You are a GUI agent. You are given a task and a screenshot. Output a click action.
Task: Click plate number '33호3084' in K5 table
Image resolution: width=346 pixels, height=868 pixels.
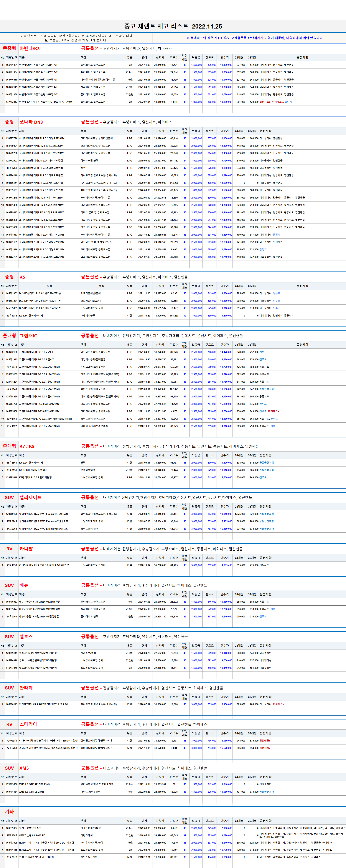(x=12, y=316)
